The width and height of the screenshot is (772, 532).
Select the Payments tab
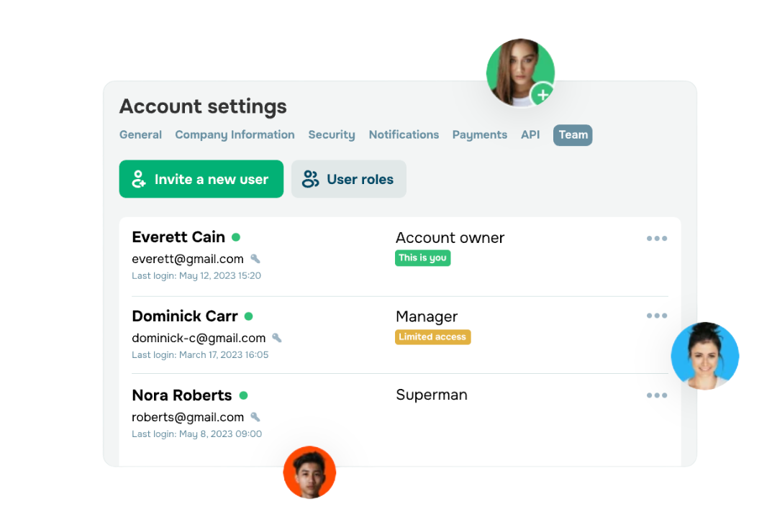pos(479,134)
